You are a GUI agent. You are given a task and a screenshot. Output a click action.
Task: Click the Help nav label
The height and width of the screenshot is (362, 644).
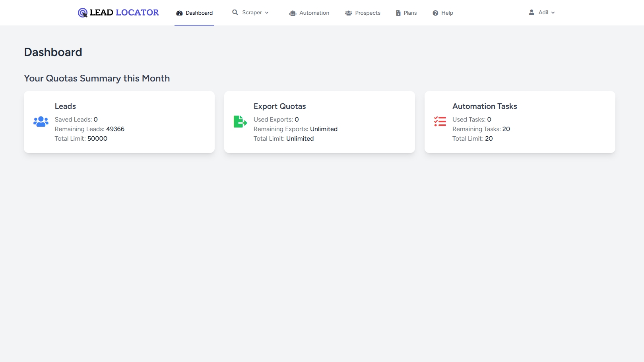(x=447, y=13)
